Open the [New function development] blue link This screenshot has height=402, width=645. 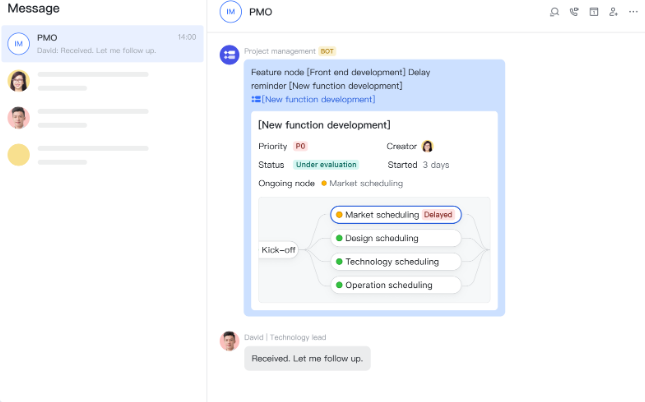pos(318,99)
